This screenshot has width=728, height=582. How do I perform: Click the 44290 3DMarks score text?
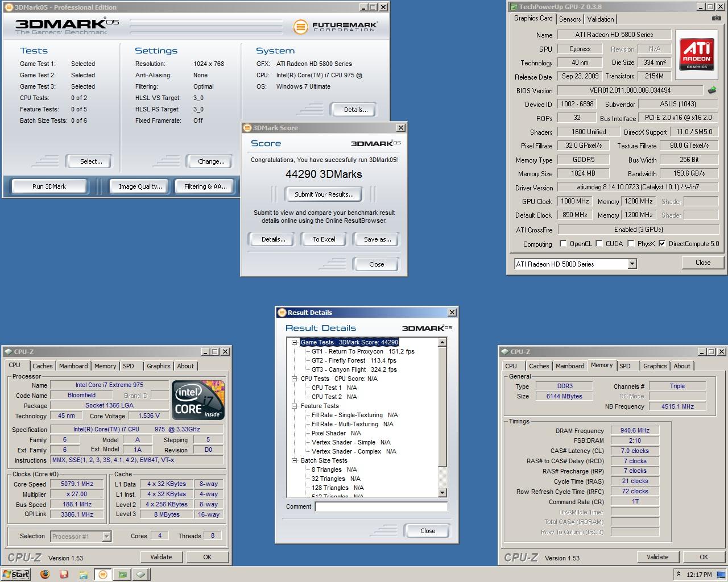[324, 174]
